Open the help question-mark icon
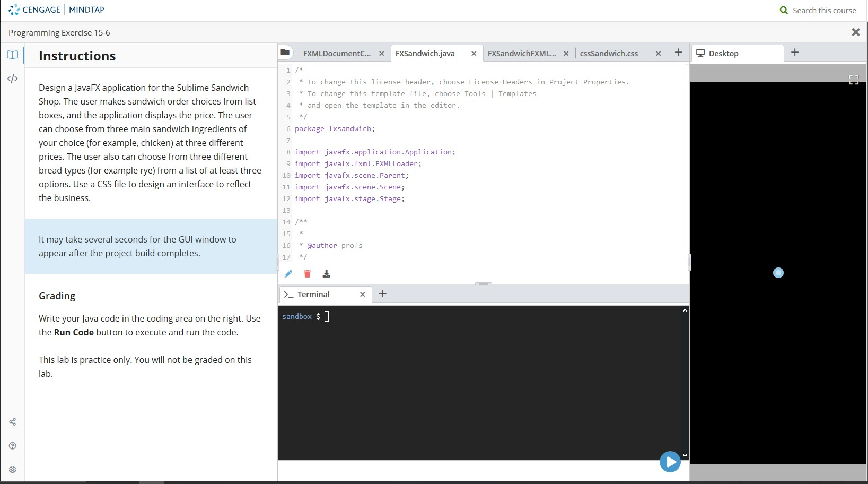Viewport: 868px width, 484px height. [12, 446]
